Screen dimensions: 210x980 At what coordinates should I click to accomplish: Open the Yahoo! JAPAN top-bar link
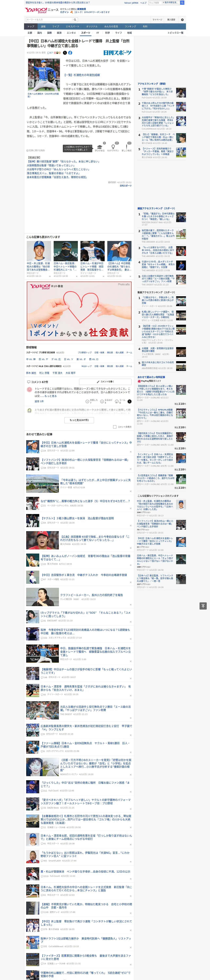131,3
